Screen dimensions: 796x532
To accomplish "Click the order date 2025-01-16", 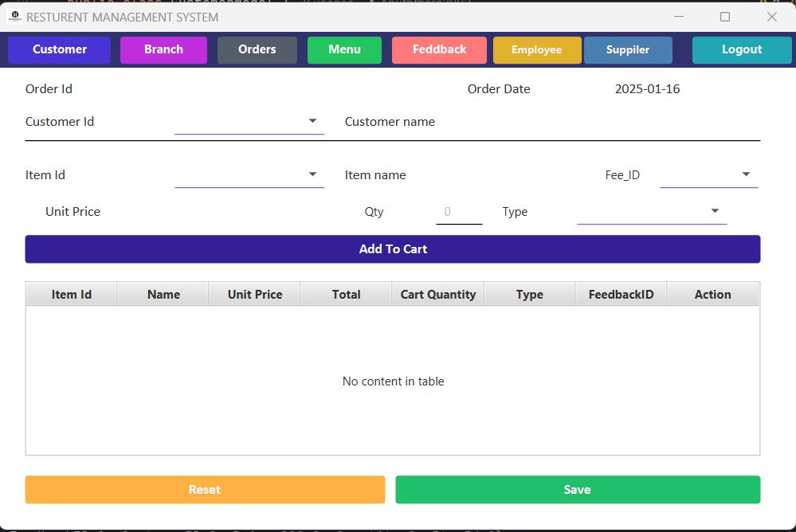I will tap(647, 89).
